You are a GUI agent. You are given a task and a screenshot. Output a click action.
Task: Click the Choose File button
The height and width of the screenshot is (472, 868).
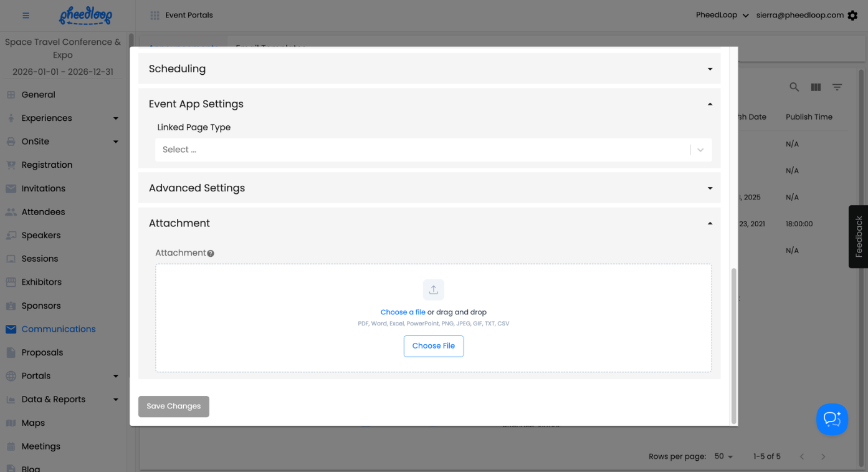click(434, 346)
